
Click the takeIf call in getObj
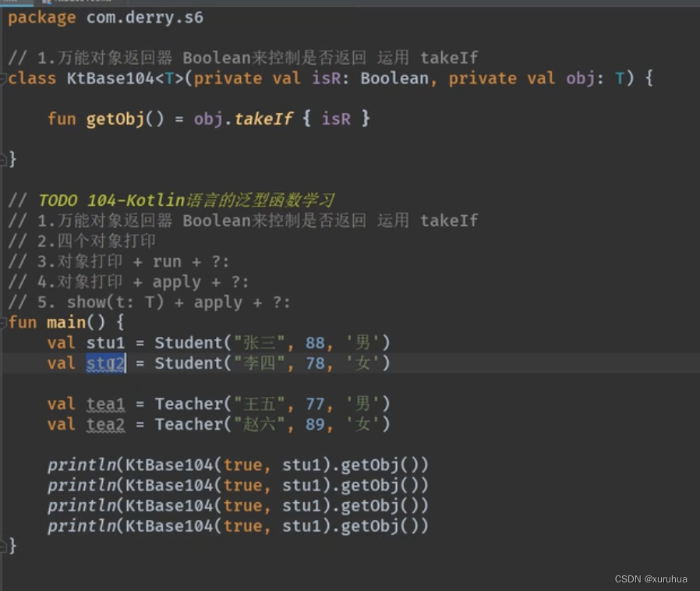pos(263,119)
